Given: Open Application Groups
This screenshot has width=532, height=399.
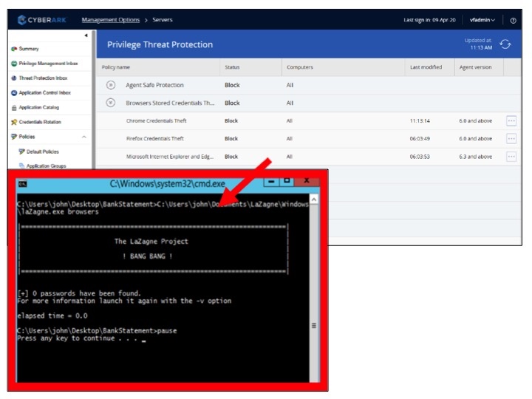Looking at the screenshot, I should [46, 166].
